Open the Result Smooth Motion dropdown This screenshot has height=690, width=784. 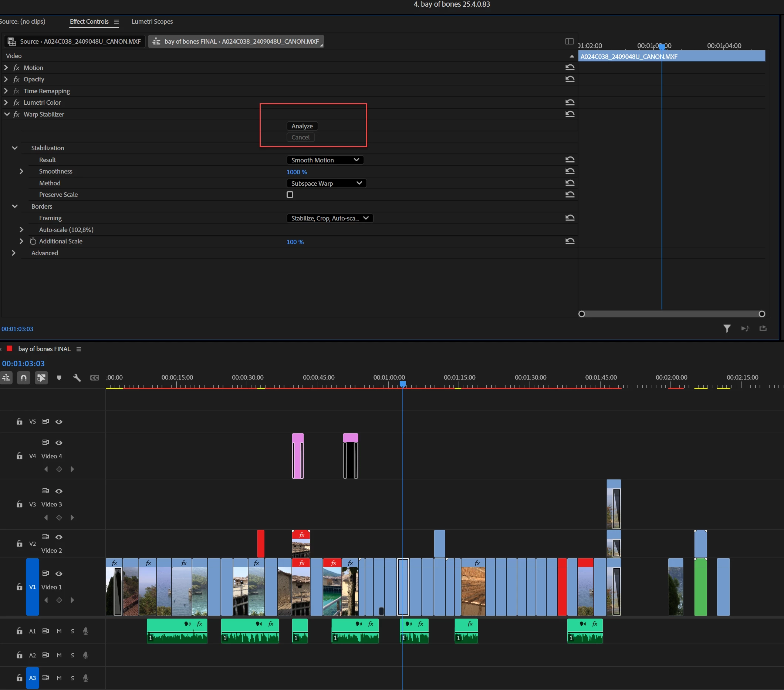point(324,160)
